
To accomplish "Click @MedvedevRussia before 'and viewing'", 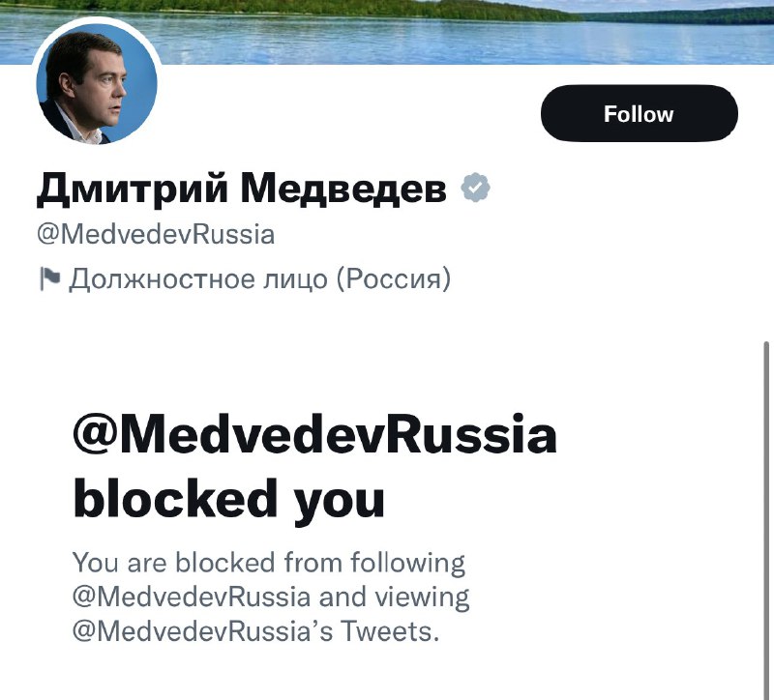I will coord(192,597).
